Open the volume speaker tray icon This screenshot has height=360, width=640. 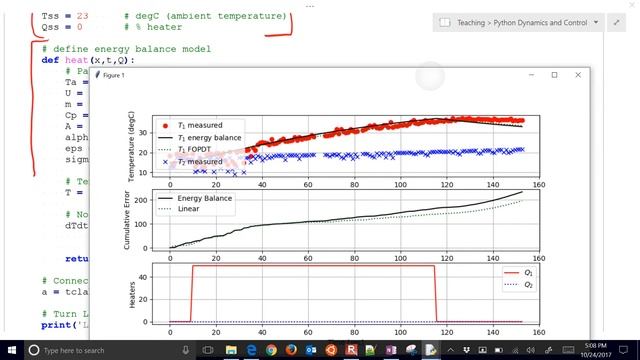click(x=531, y=350)
